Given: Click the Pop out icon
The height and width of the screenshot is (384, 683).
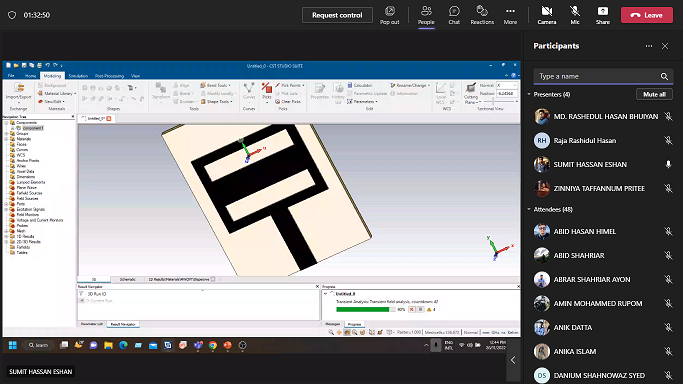Looking at the screenshot, I should click(x=389, y=11).
